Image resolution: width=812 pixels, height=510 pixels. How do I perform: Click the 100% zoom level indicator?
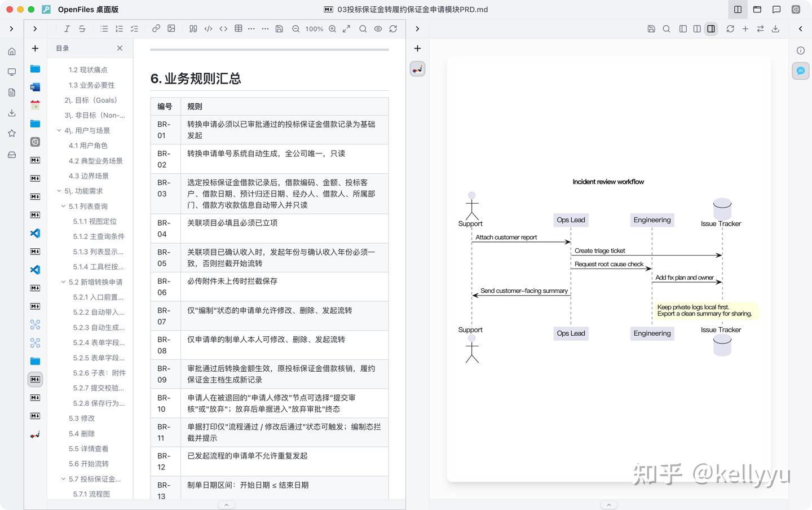(314, 29)
